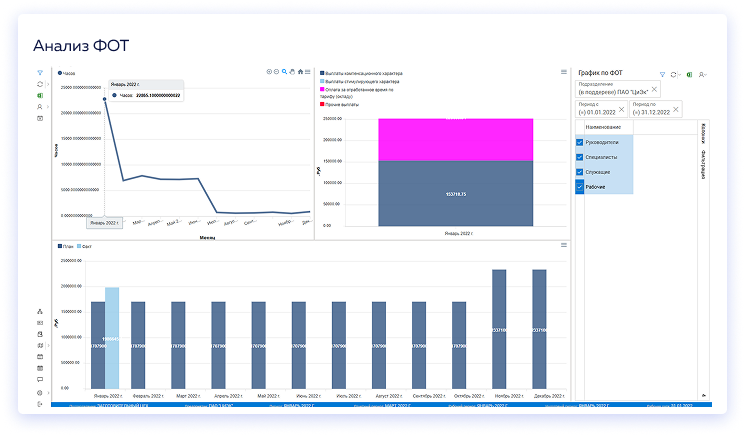Click the zoom out icon on line chart

coord(277,72)
